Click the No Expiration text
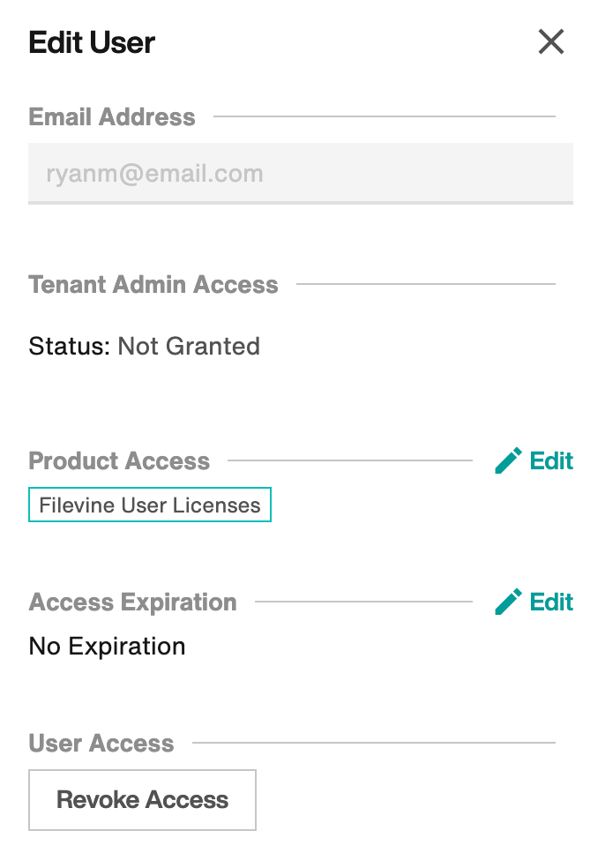 coord(108,646)
